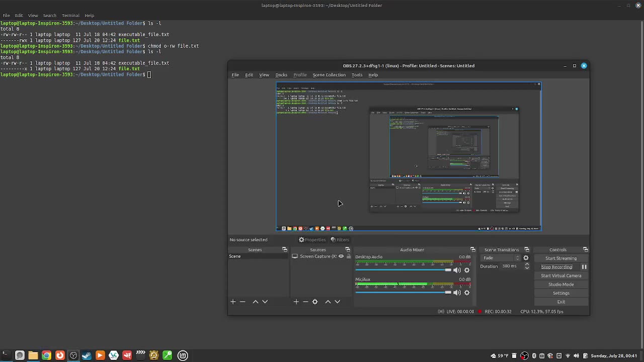
Task: Open source properties gear in Sources panel
Action: pos(315,302)
